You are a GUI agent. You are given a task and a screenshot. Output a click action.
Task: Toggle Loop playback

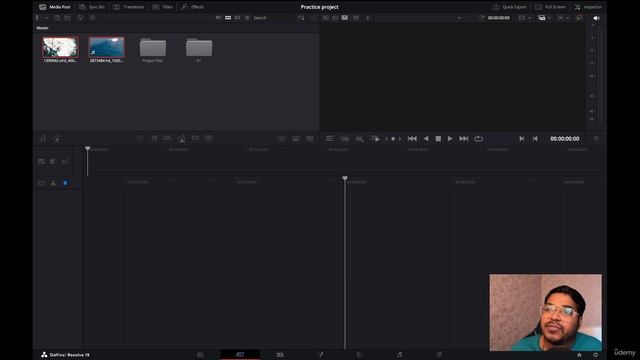(x=478, y=139)
